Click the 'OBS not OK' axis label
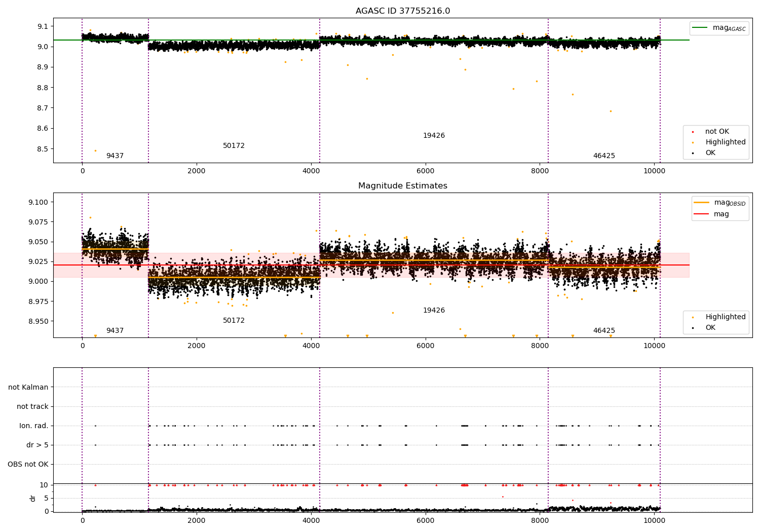Screen dimensions: 760x532 pyautogui.click(x=28, y=465)
